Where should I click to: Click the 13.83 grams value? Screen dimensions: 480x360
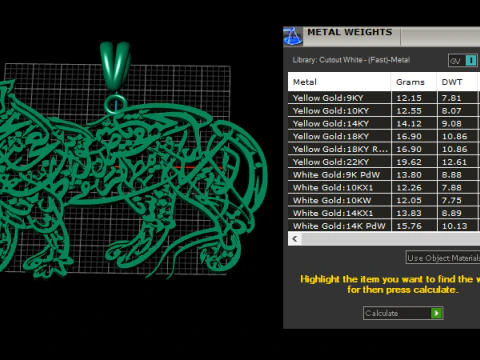409,213
